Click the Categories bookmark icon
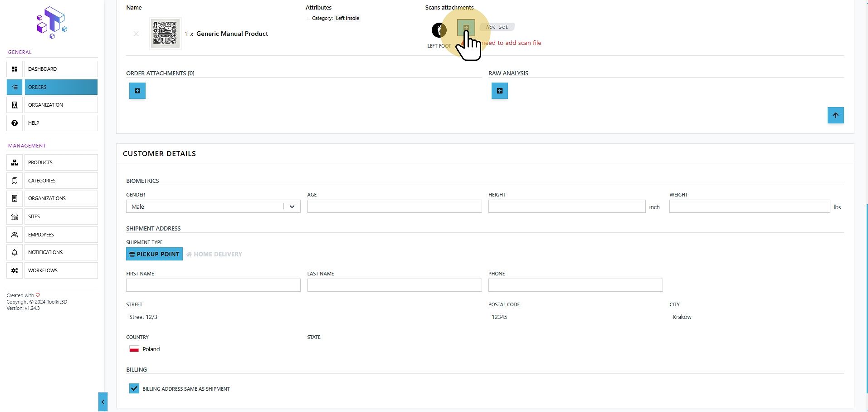The image size is (868, 412). coord(15,181)
